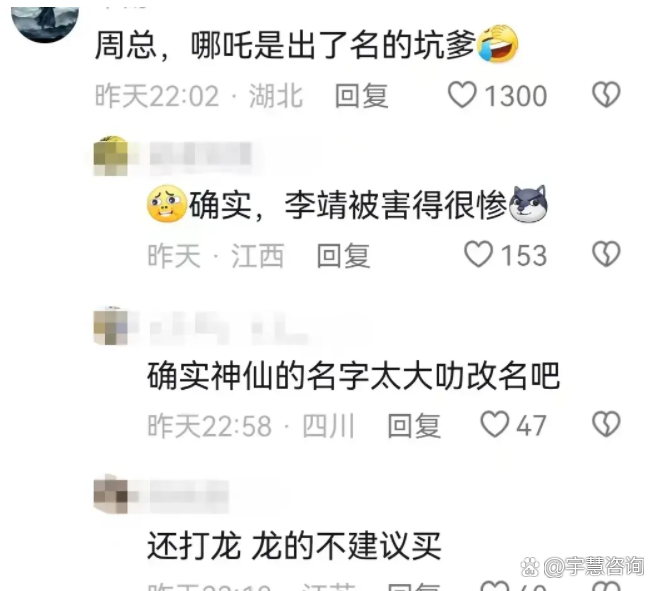Tap broken heart on bottom comment
This screenshot has height=591, width=657.
click(606, 586)
